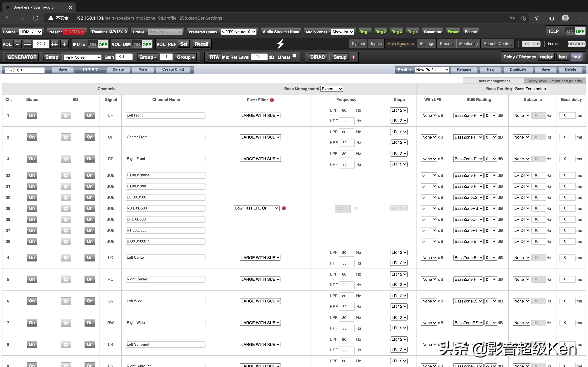This screenshot has width=588, height=367.
Task: Open the Bass Management Expert dropdown
Action: 332,89
